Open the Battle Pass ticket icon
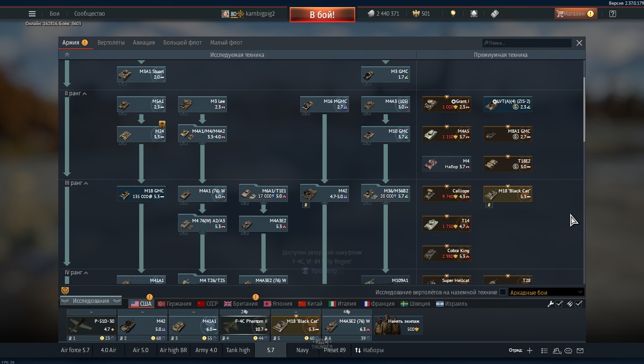644x364 pixels. (x=495, y=14)
